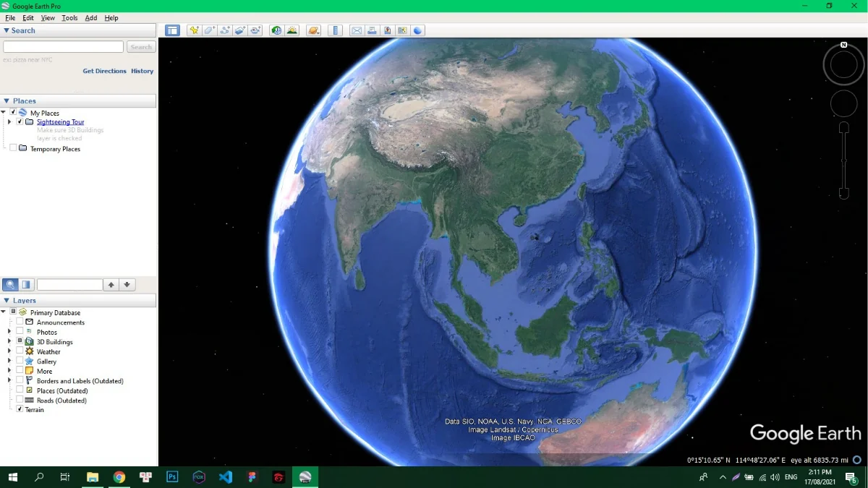Expand the Sightseeing Tour folder

click(x=9, y=122)
